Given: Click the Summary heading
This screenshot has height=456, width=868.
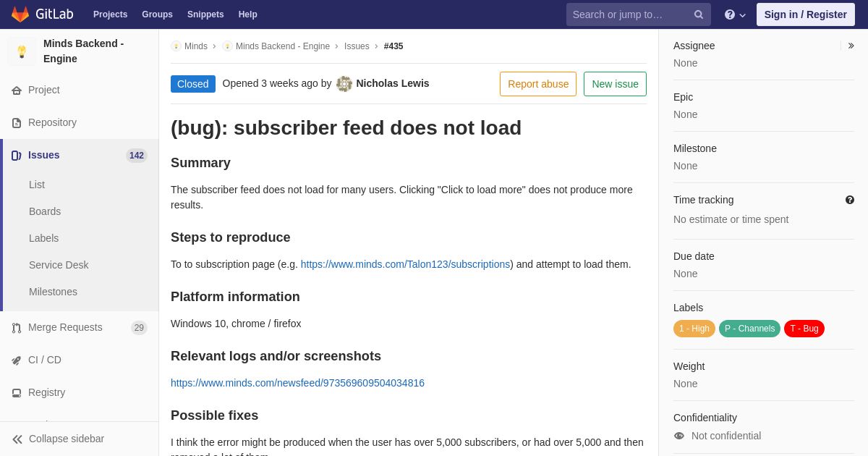Looking at the screenshot, I should tap(200, 163).
